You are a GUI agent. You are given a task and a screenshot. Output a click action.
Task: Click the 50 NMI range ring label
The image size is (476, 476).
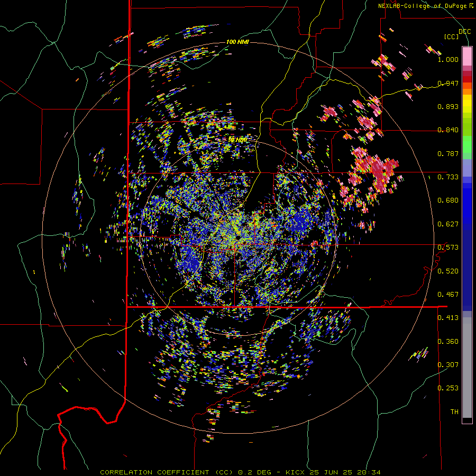[x=237, y=140]
